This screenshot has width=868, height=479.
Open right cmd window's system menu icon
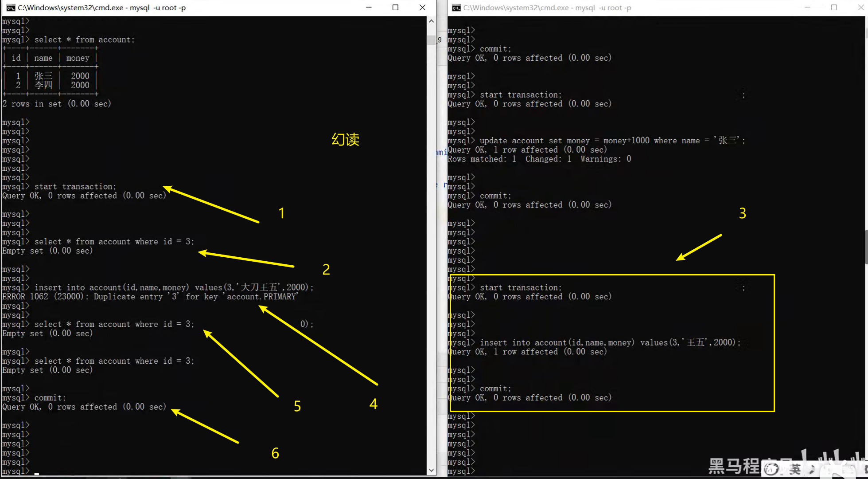[456, 8]
